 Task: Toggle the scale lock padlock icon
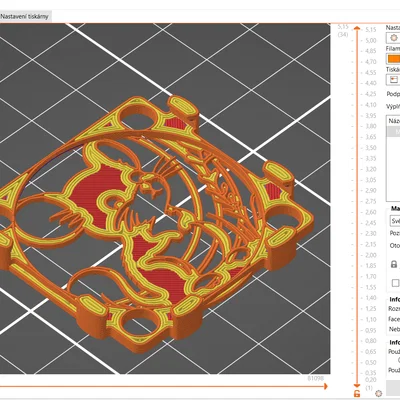394,264
